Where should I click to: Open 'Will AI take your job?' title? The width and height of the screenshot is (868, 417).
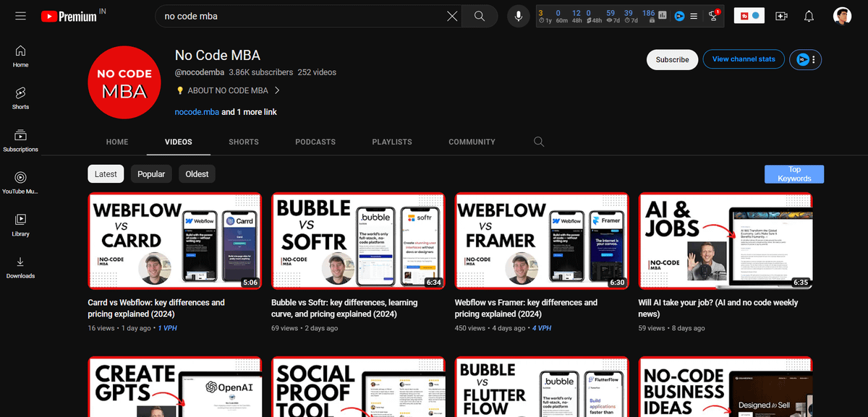pyautogui.click(x=718, y=309)
